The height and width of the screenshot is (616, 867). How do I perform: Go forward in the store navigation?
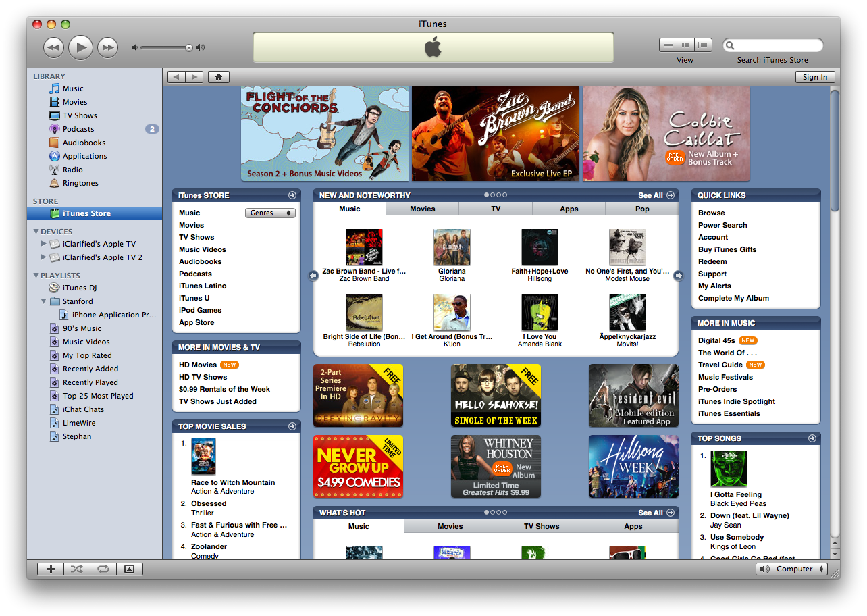pos(194,77)
